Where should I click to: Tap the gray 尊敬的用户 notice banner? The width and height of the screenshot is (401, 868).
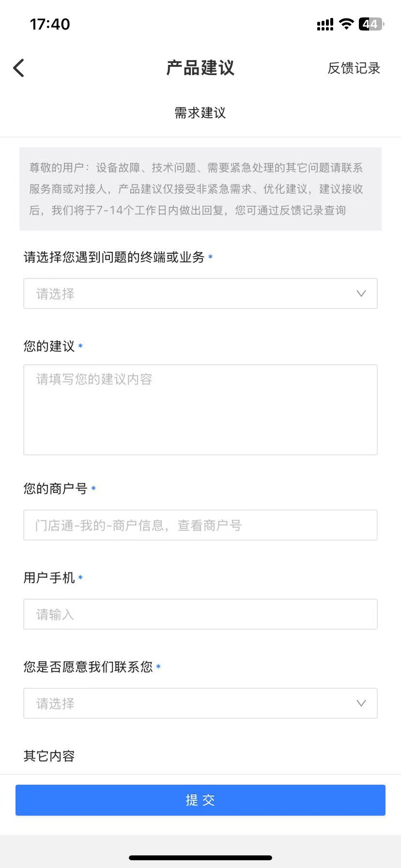click(200, 189)
